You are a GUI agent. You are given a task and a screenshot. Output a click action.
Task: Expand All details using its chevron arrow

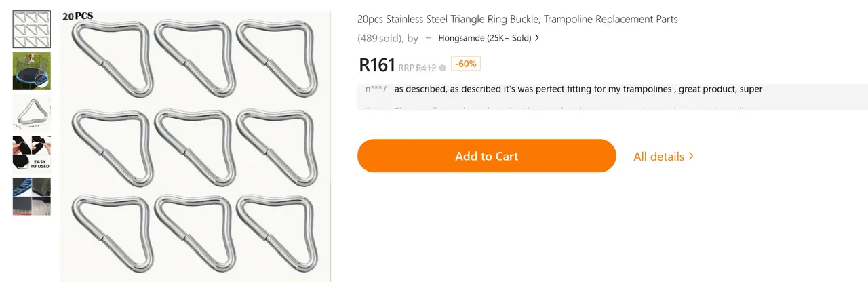691,156
